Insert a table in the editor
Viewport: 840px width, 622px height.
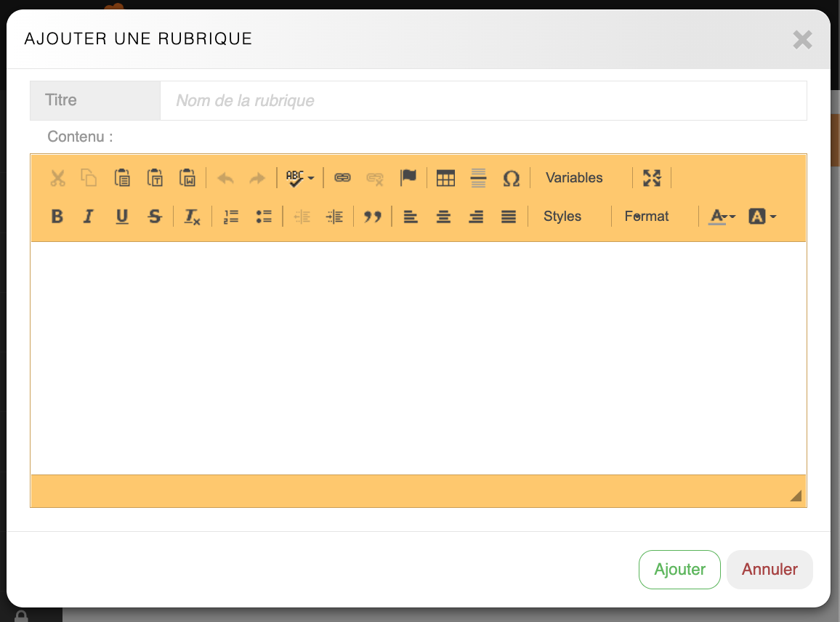(445, 178)
